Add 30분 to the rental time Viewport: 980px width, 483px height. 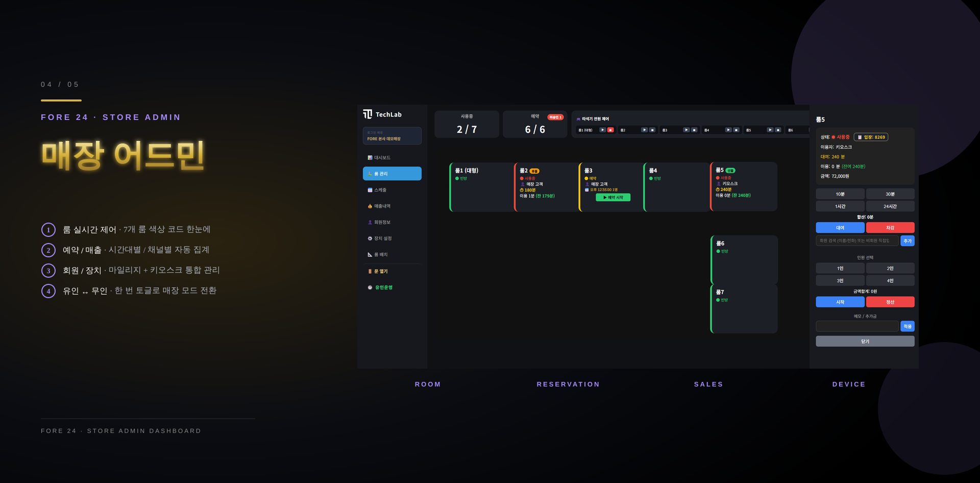point(890,194)
